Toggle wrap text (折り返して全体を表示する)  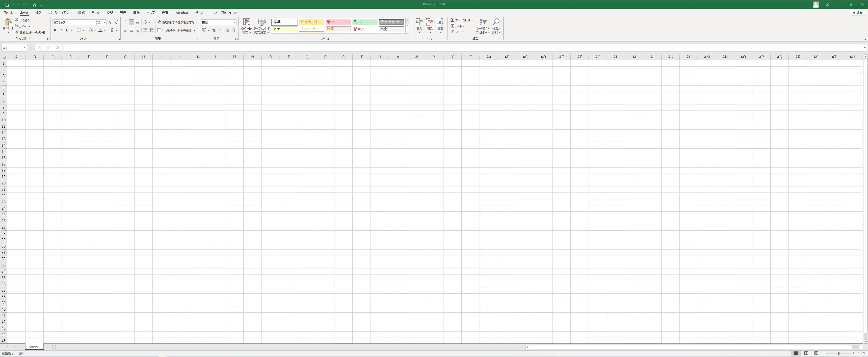[x=176, y=22]
